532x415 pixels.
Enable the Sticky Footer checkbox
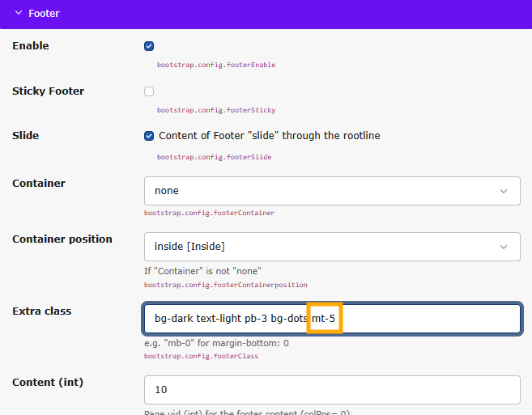tap(149, 91)
